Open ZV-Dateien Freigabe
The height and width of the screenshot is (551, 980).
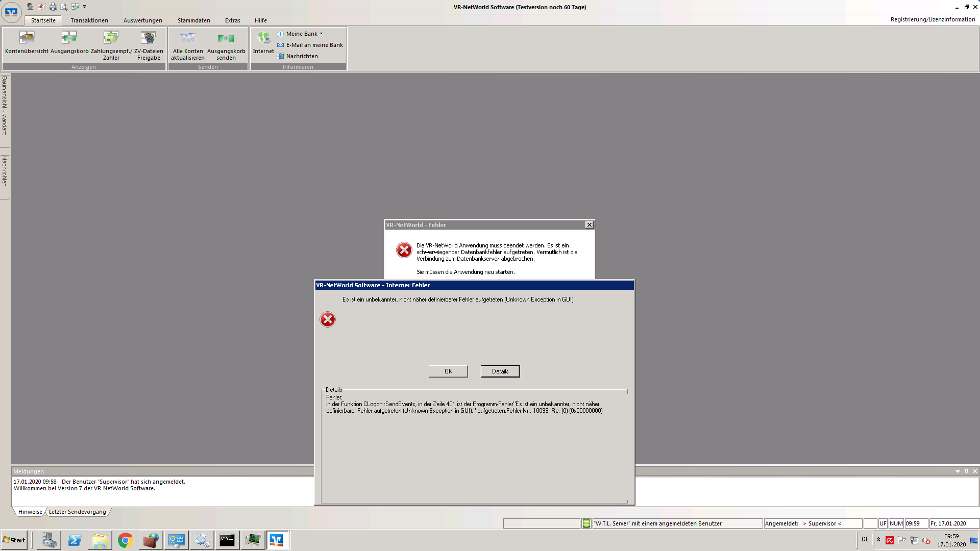(x=149, y=44)
